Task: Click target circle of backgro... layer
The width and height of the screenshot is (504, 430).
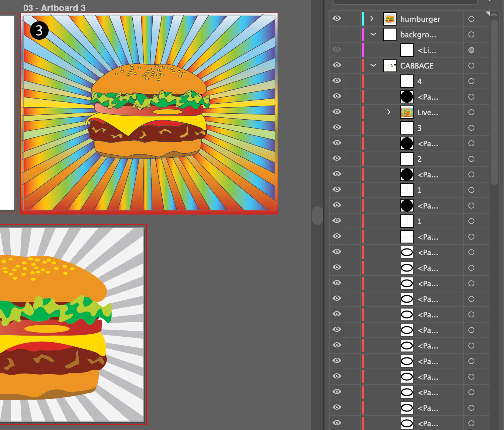Action: (x=471, y=34)
